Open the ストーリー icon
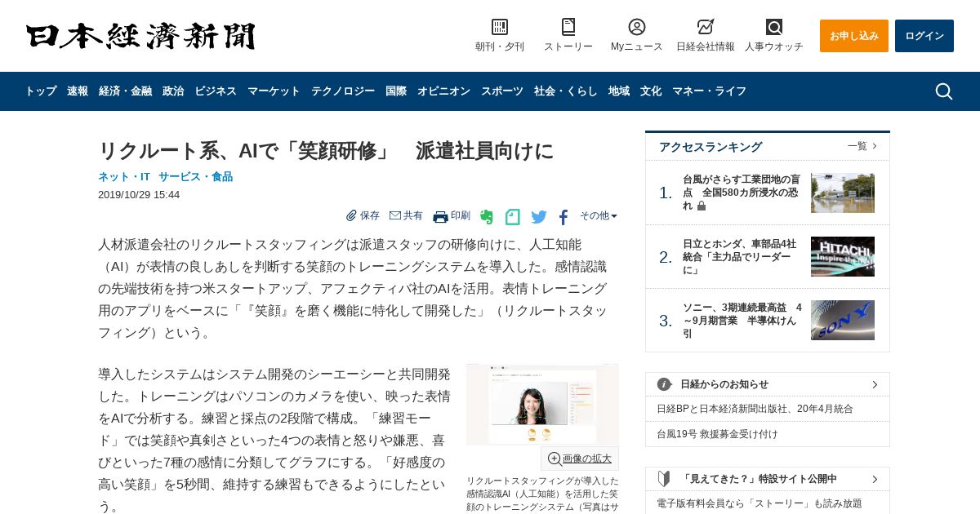Screen dimensions: 980x514 click(x=568, y=28)
